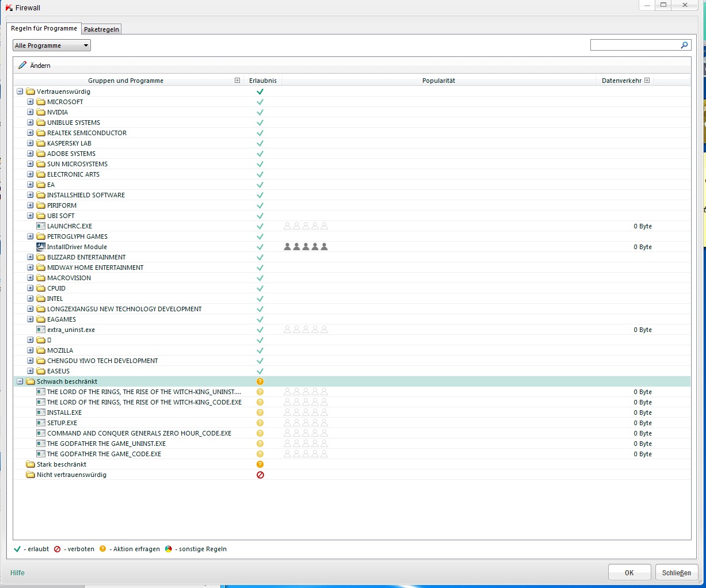Click 0 Byte traffic for extra_uninst.exe
Screen dimensions: 706x588
(643, 330)
